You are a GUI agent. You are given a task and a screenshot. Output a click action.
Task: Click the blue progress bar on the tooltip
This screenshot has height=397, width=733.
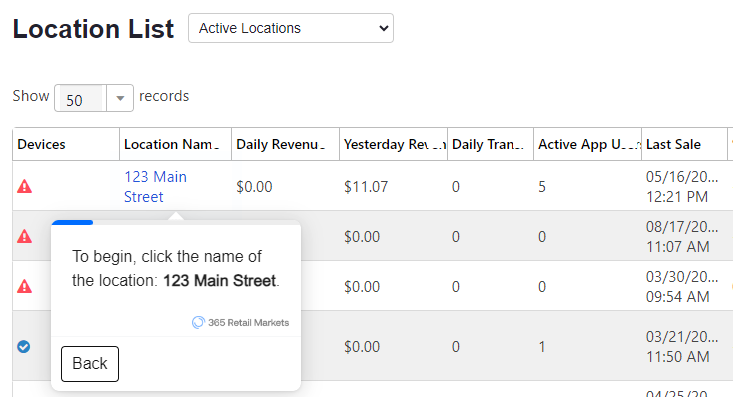click(72, 223)
